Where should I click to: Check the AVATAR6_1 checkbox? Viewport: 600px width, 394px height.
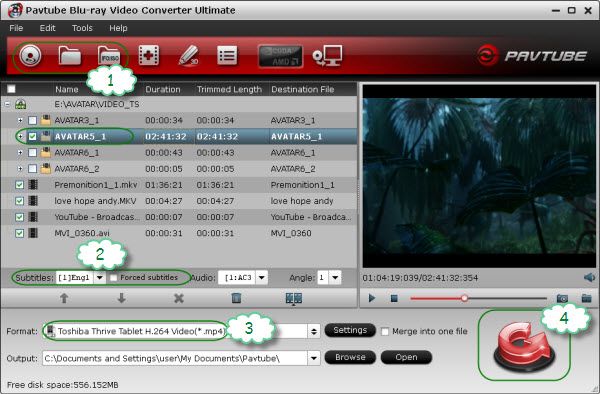[33, 153]
